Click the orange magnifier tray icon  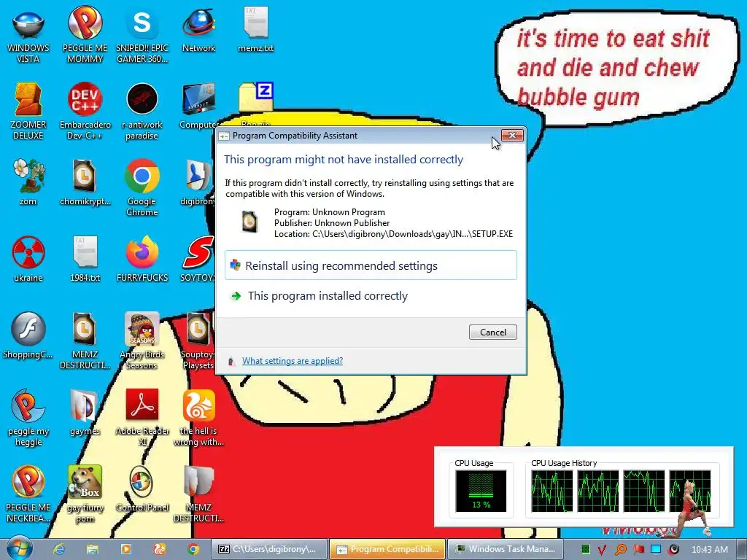coord(620,550)
